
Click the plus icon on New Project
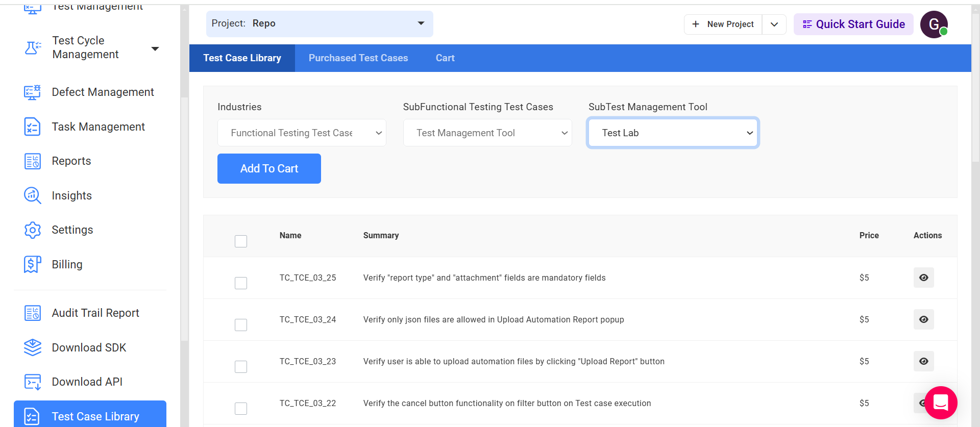click(x=696, y=24)
